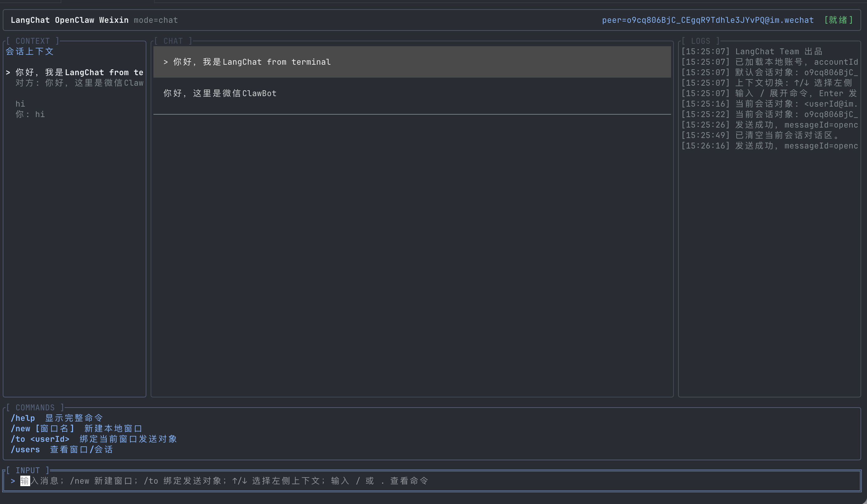Select the first context item starting with '你好，我是LangChat'
The width and height of the screenshot is (867, 504).
pos(74,72)
